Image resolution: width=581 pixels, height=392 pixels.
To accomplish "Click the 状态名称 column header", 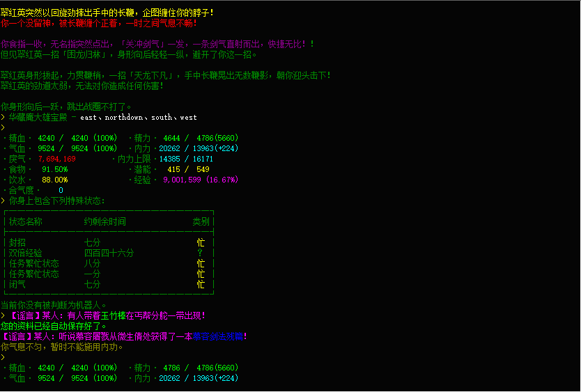I will click(x=26, y=221).
